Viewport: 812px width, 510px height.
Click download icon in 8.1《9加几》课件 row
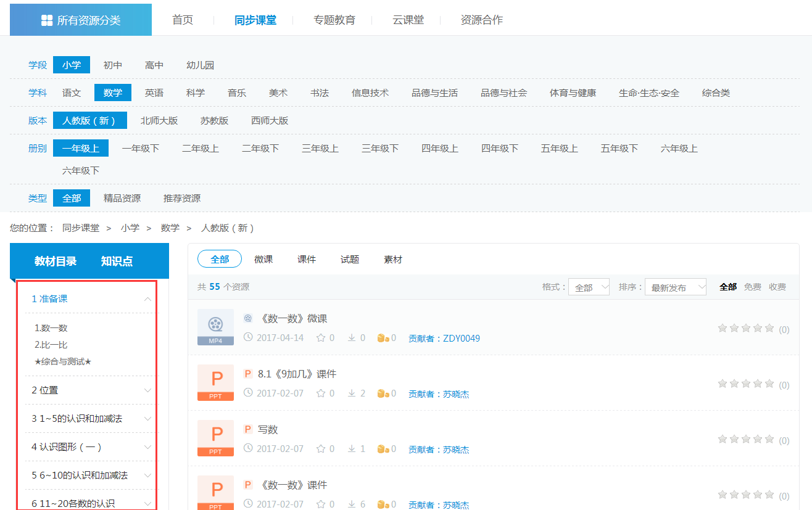tap(352, 393)
